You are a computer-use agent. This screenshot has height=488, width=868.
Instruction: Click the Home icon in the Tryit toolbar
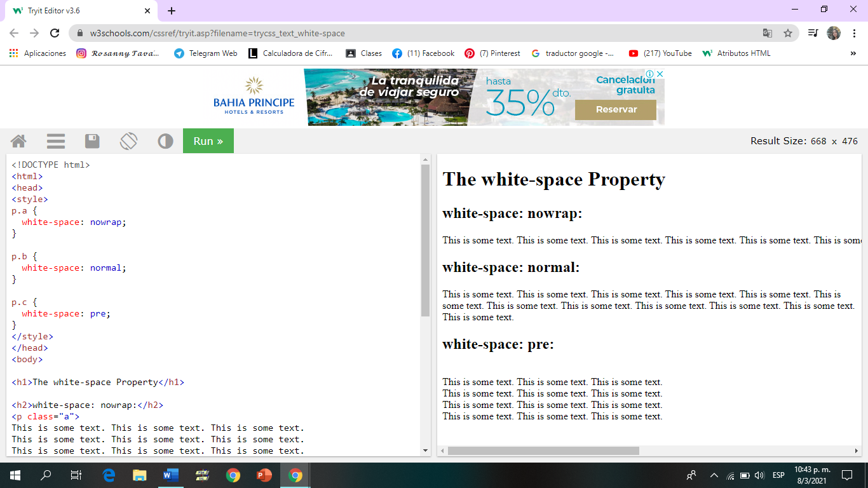point(18,141)
